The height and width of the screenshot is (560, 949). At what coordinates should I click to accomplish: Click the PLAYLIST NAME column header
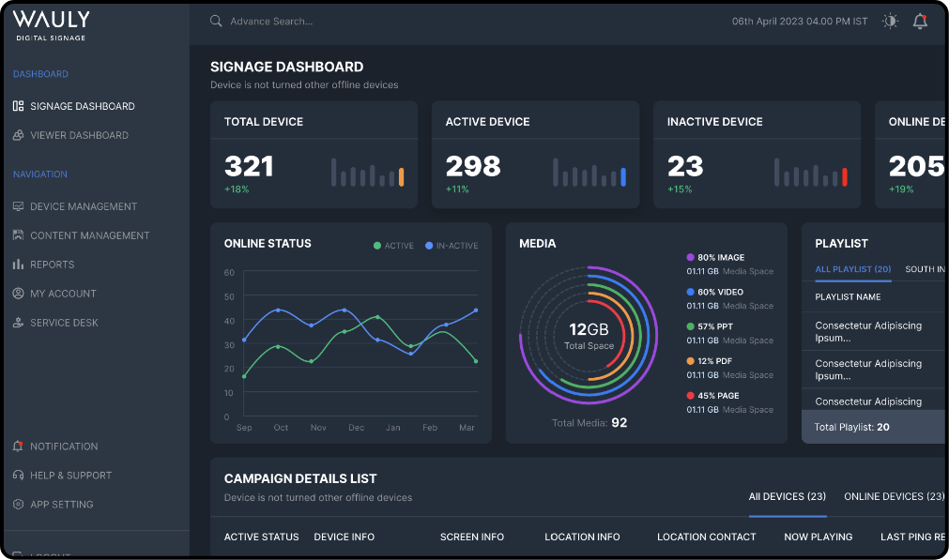[848, 297]
